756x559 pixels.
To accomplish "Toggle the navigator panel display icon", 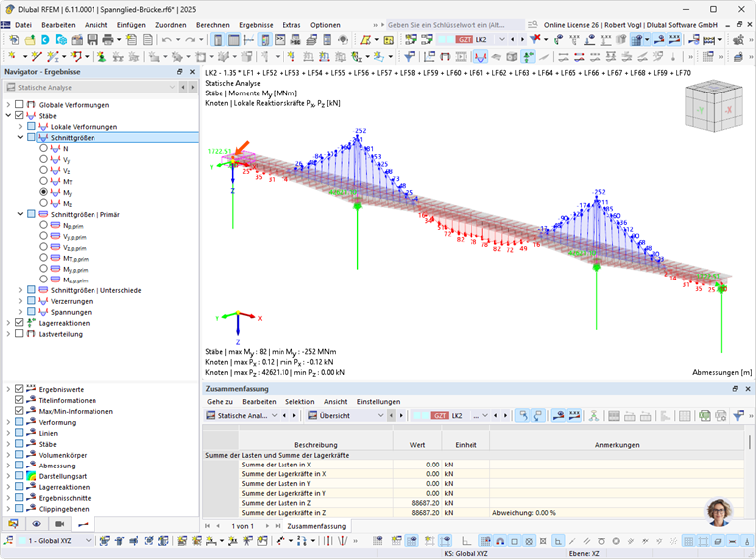I will click(x=218, y=40).
